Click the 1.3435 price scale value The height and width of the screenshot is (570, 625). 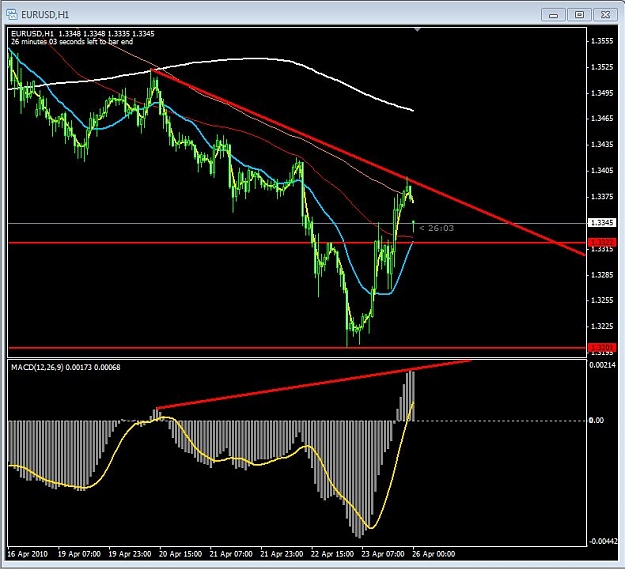602,144
